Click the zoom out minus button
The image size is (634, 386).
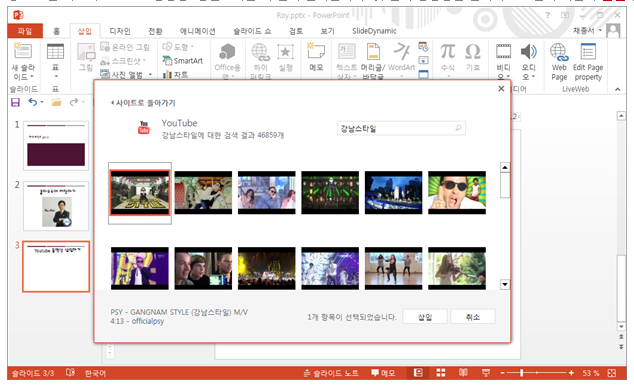[x=503, y=373]
